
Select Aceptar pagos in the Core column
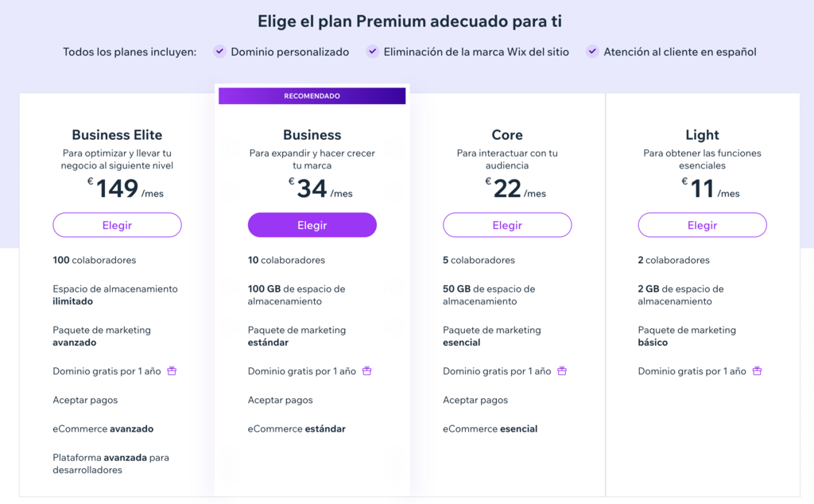pos(475,400)
